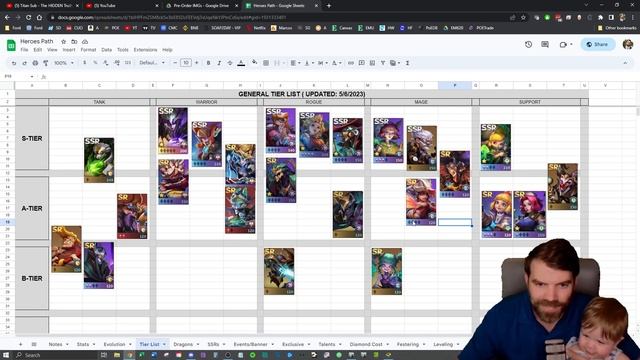Open the File menu
Screen dimensions: 640x360
click(24, 50)
